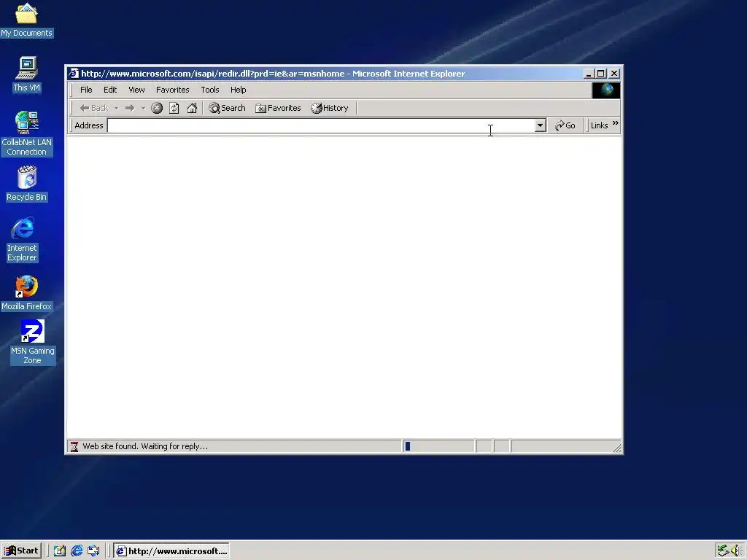Click the Links toolbar label
This screenshot has height=560, width=747.
pyautogui.click(x=600, y=125)
